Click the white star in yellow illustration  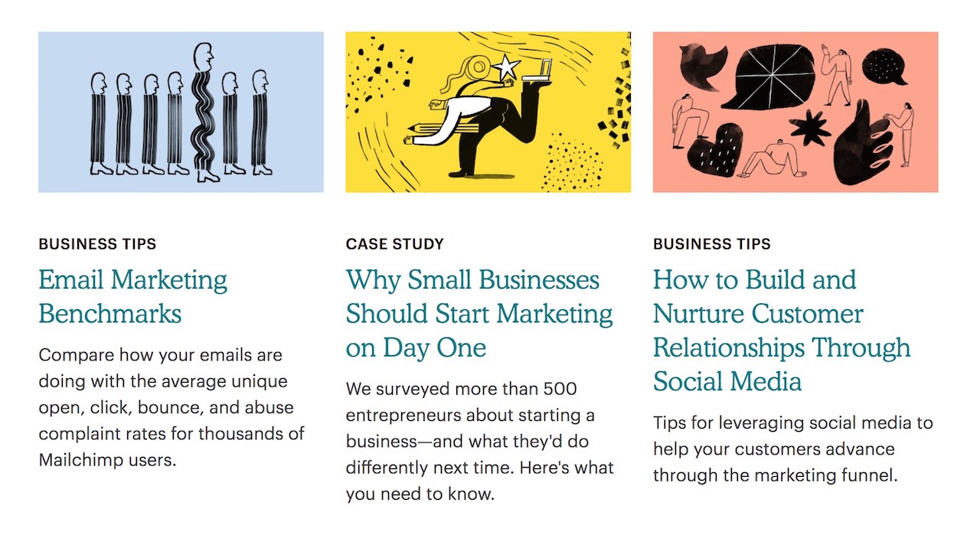pyautogui.click(x=507, y=69)
